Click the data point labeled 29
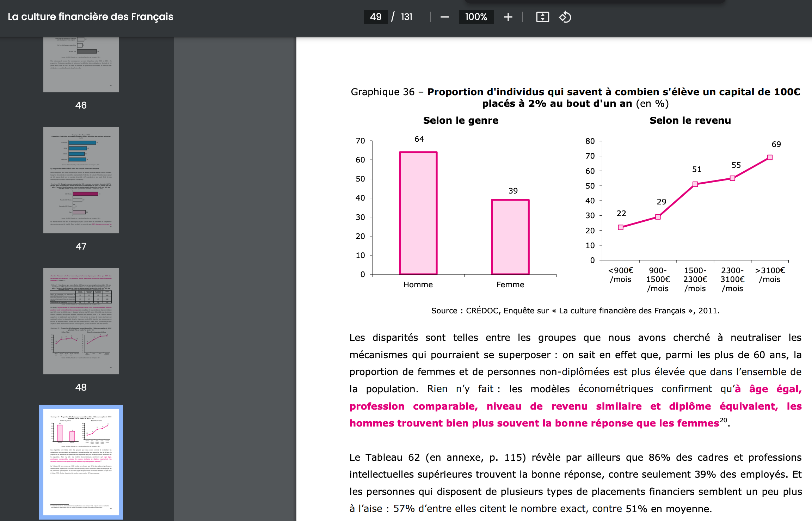The image size is (812, 521). [658, 217]
